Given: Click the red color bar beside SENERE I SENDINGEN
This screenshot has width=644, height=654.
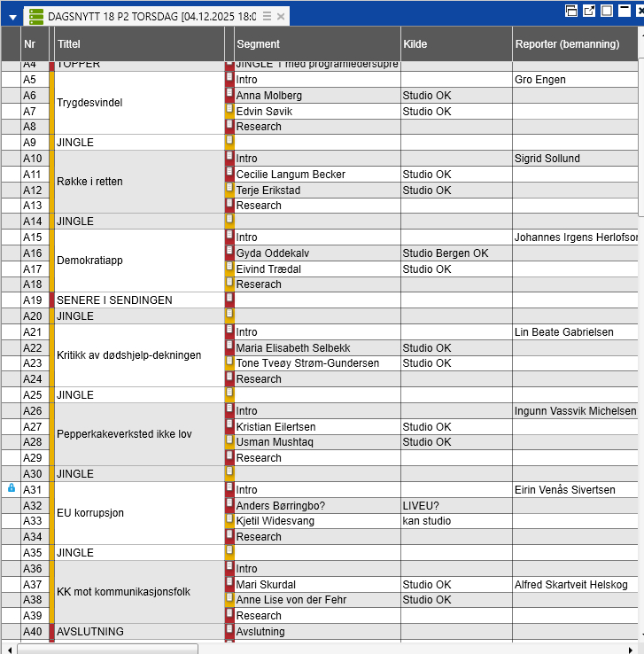Looking at the screenshot, I should pyautogui.click(x=51, y=300).
